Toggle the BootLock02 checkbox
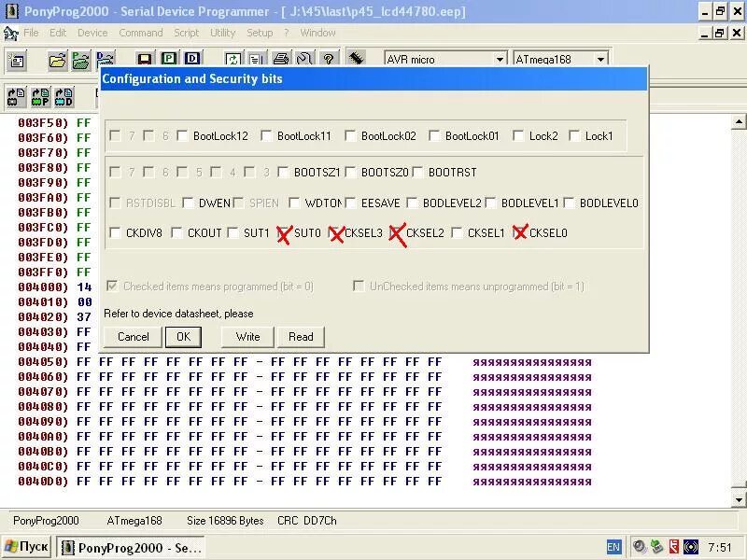 coord(350,135)
